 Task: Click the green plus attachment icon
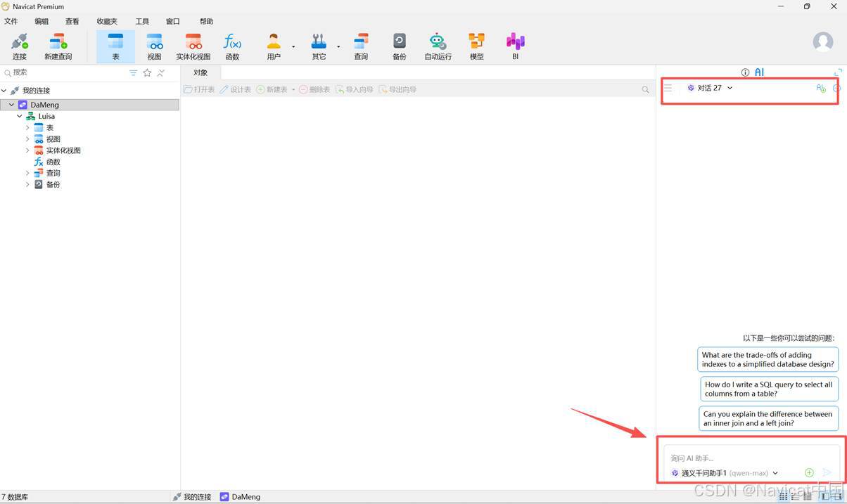point(809,473)
